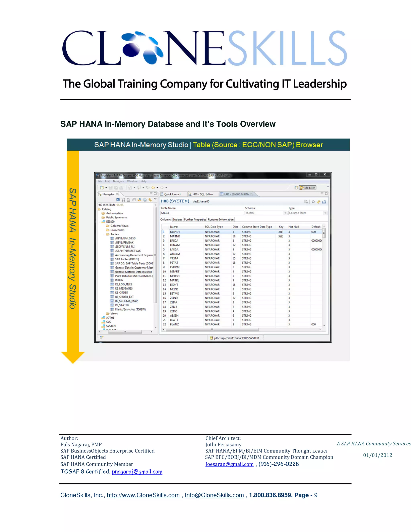Viewport: 411px width, 532px height.
Task: Switch to the H00 - SQL Editor tab
Action: click(x=200, y=194)
